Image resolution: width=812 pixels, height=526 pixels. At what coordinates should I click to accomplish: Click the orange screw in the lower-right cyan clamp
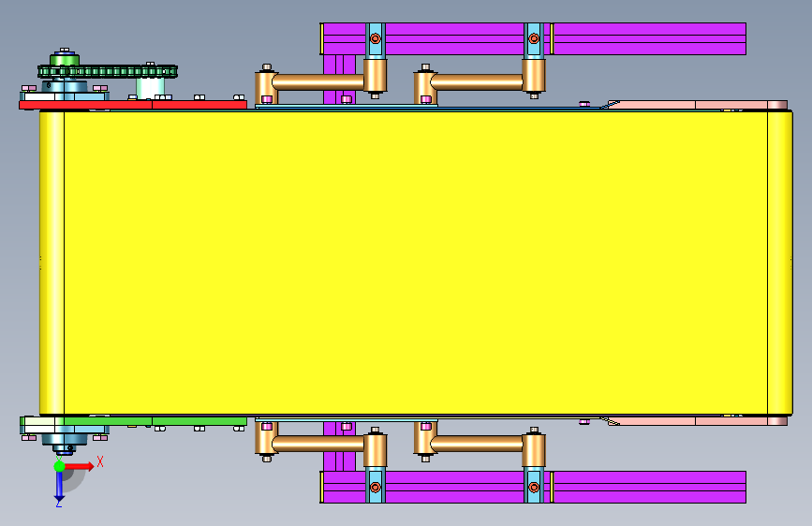coord(534,488)
